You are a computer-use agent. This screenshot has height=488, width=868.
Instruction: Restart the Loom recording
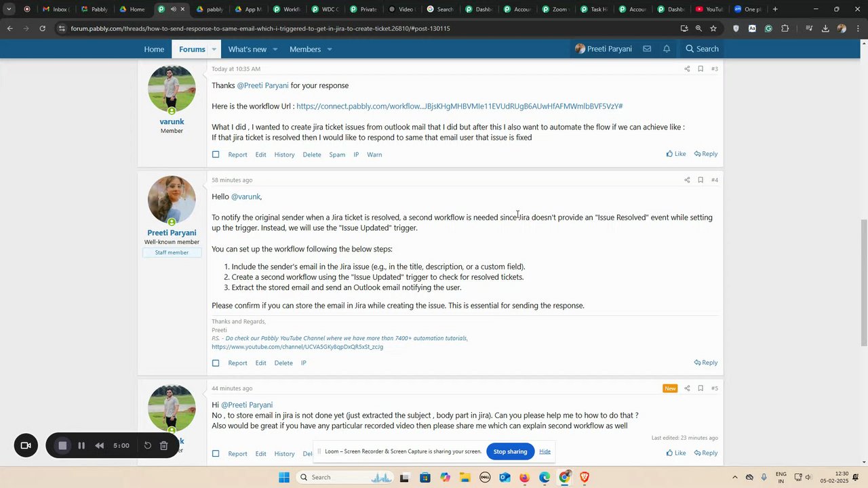tap(147, 445)
